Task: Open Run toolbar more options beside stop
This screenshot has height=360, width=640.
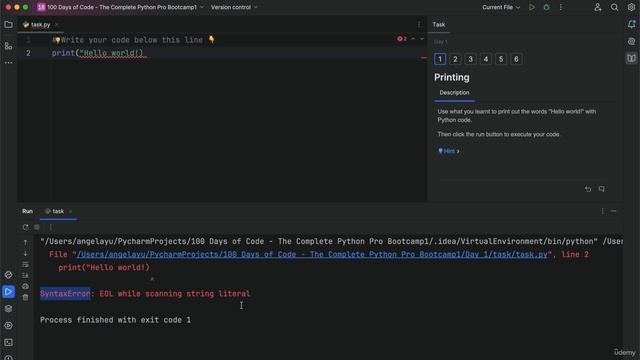Action: click(x=51, y=227)
